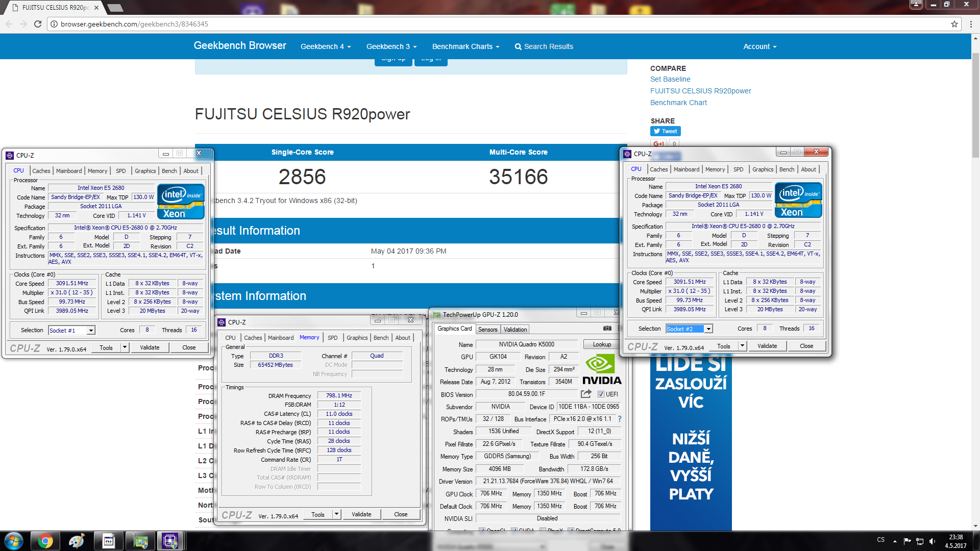This screenshot has height=551, width=980.
Task: Switch to Bench tab in left CPU-Z
Action: pos(169,171)
